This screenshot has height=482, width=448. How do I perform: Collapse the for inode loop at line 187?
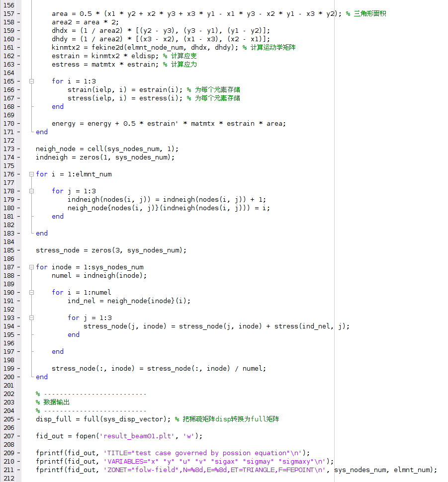(31, 267)
